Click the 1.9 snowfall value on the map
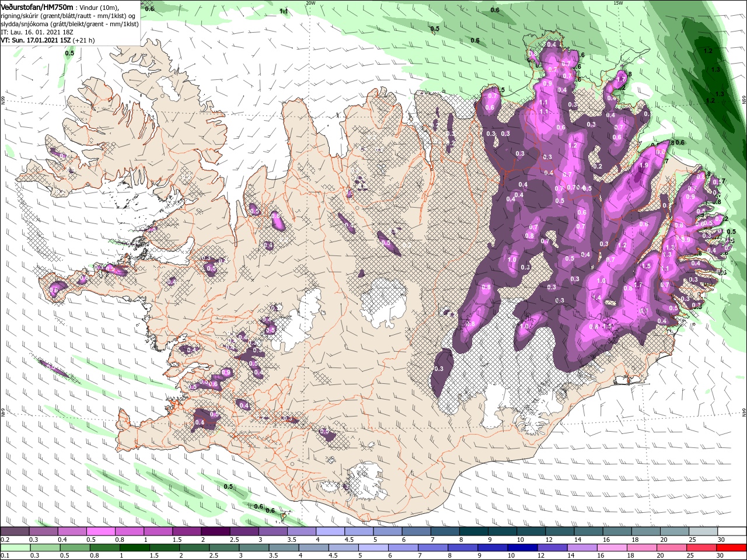The height and width of the screenshot is (560, 747). pos(644,166)
